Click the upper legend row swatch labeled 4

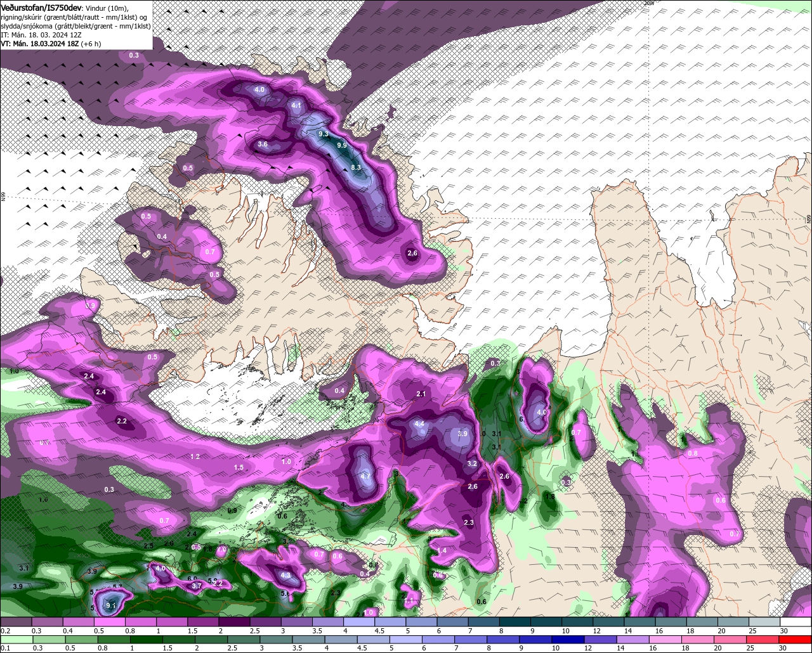point(359,622)
